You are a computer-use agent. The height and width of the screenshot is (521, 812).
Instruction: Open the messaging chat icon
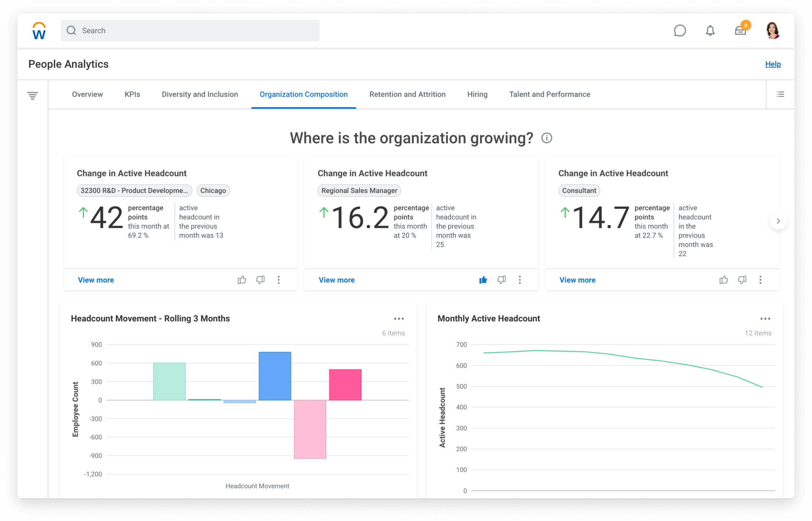(680, 30)
